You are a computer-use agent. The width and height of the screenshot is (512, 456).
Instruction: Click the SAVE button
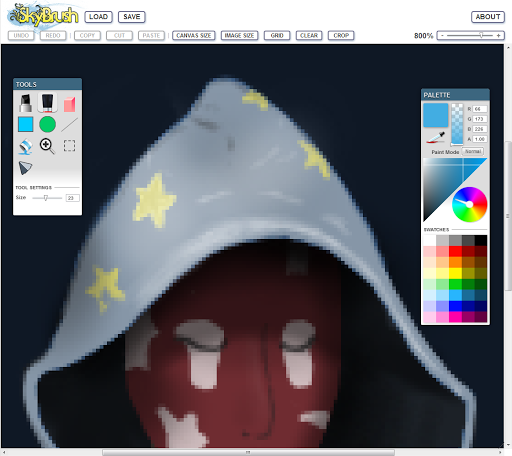click(x=132, y=17)
